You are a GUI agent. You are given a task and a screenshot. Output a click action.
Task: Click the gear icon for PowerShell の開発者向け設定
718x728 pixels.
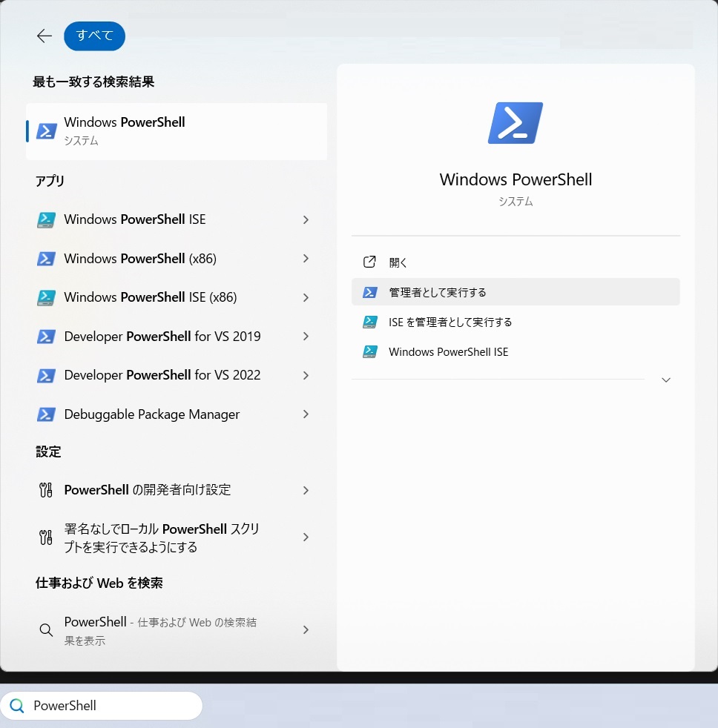tap(45, 489)
